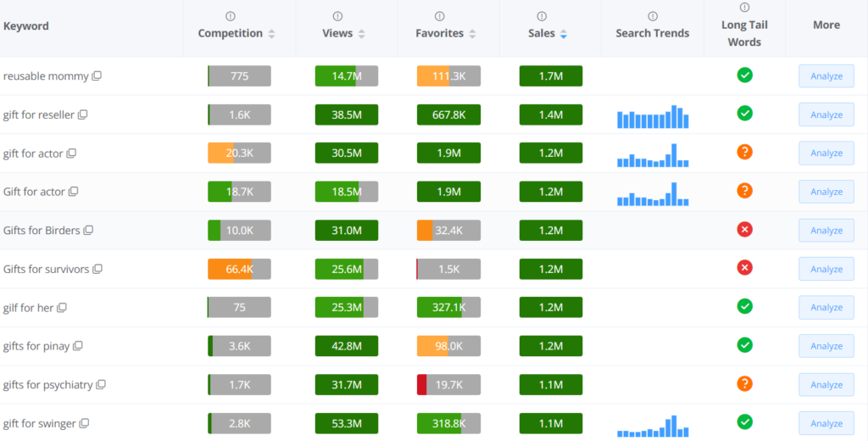Screen dimensions: 868x441
Task: Open the Competition column info icon
Action: [x=231, y=16]
